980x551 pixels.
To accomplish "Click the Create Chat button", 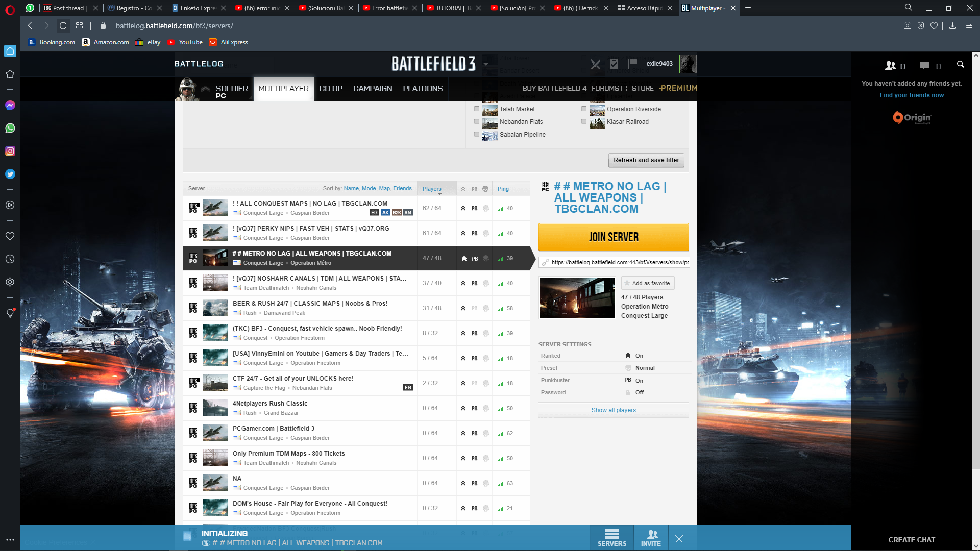I will click(x=912, y=540).
